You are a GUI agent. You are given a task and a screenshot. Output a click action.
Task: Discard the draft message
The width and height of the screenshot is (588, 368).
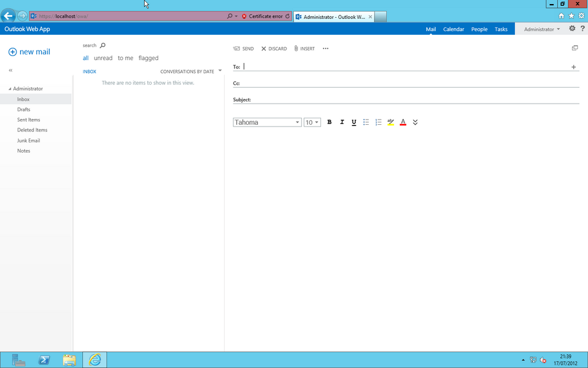pos(274,48)
